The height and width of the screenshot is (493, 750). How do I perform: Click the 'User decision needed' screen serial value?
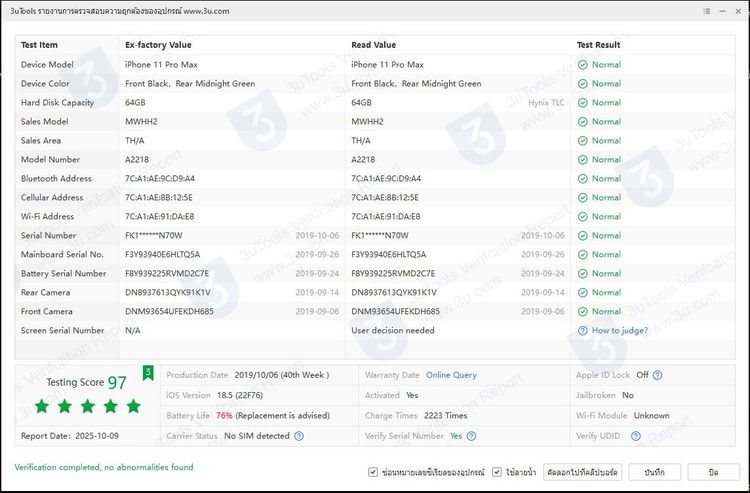click(393, 330)
